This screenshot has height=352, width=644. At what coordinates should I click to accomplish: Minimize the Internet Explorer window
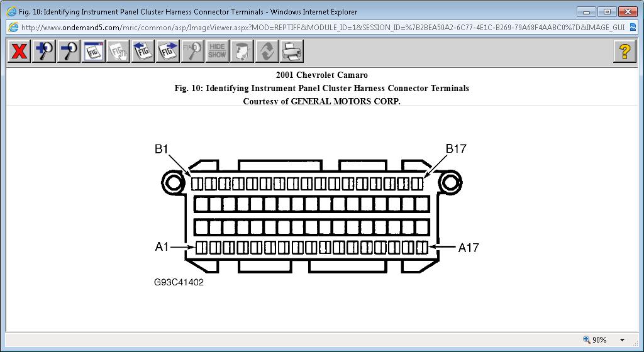586,11
